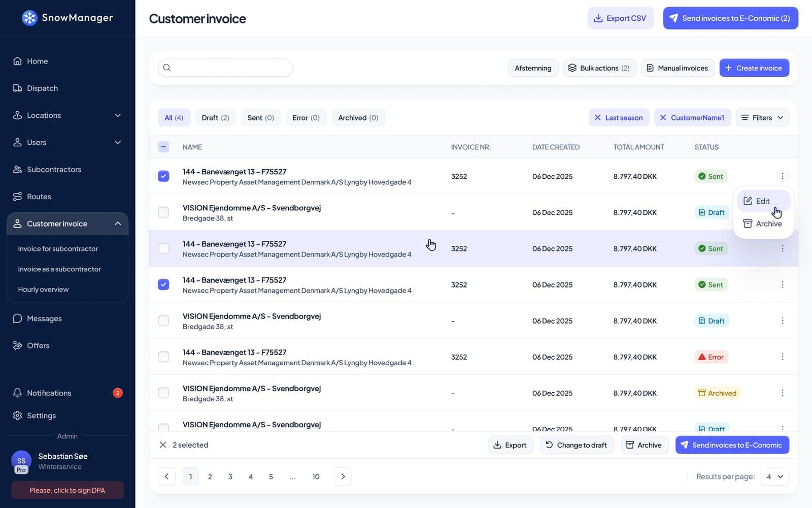The height and width of the screenshot is (508, 812).
Task: Click Please, click to sign DPA
Action: click(67, 490)
